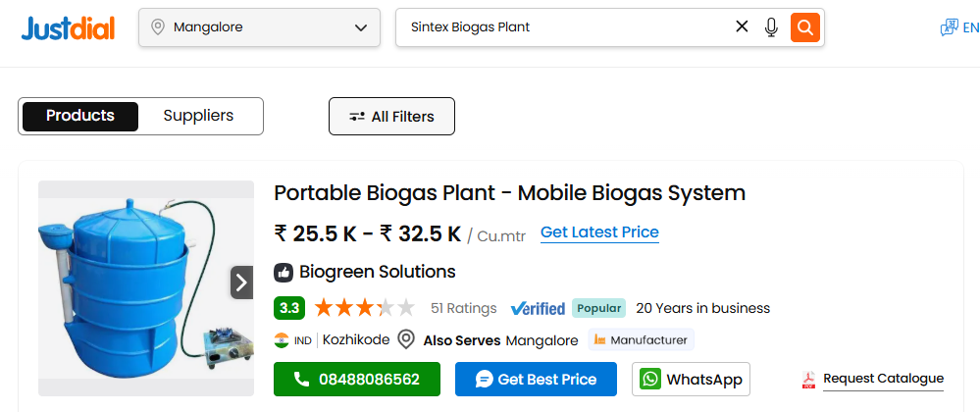Screen dimensions: 980x412
Task: Clear the search text with X icon
Action: (x=742, y=27)
